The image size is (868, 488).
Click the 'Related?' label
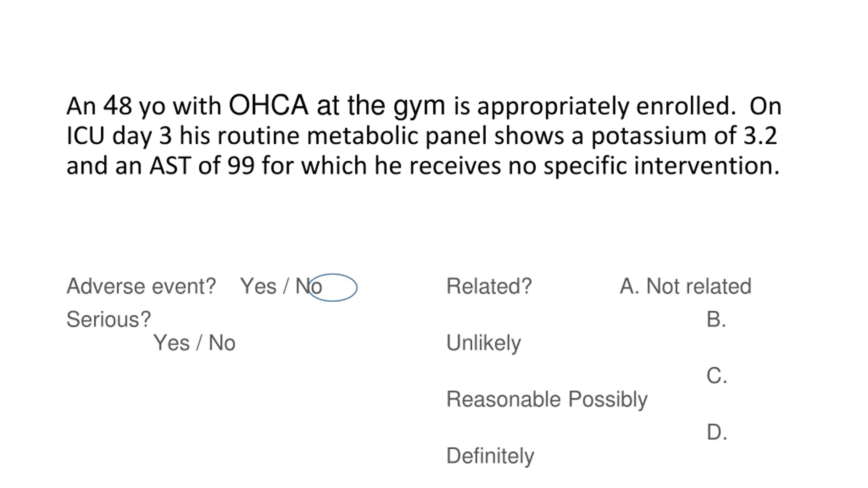click(489, 286)
